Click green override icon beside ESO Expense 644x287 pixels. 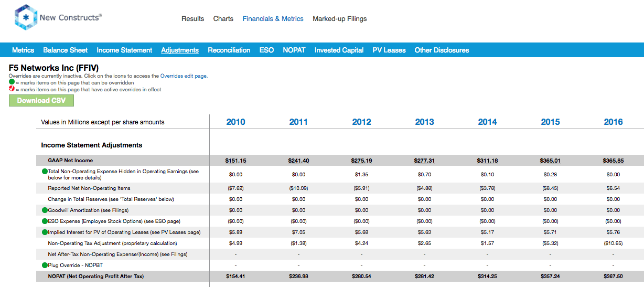point(45,221)
